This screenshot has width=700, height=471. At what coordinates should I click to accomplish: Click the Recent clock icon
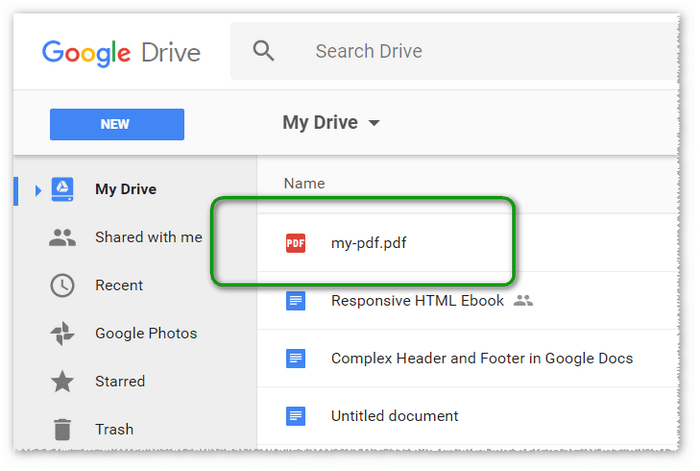tap(62, 285)
